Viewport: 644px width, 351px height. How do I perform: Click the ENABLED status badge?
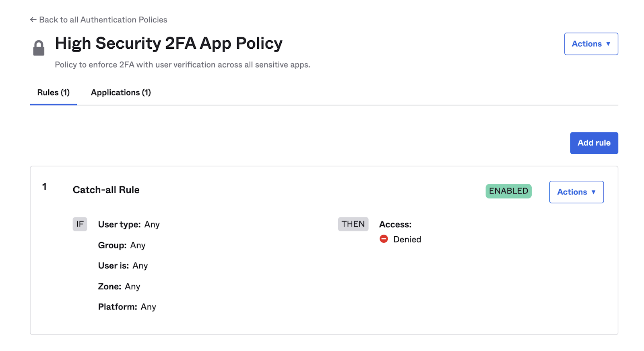[508, 191]
